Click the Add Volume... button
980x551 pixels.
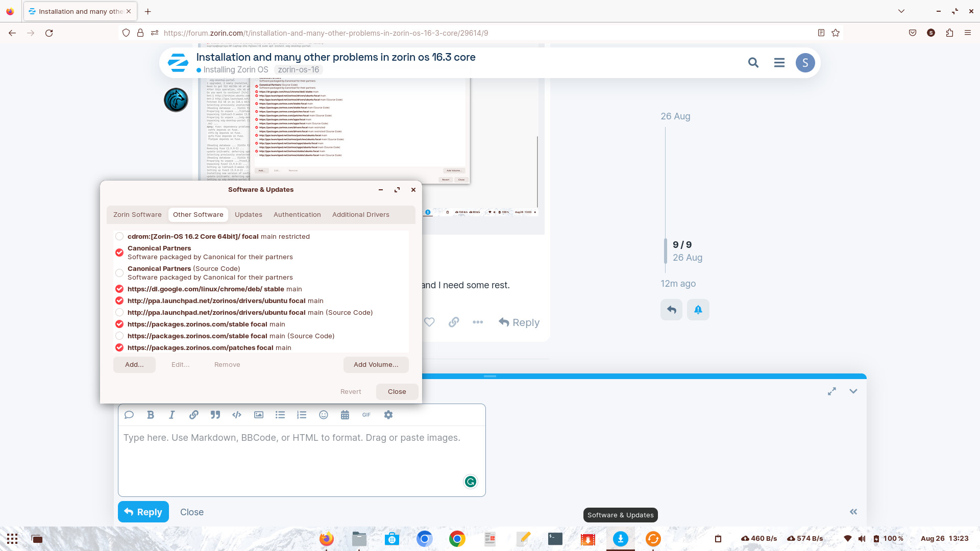coord(376,364)
